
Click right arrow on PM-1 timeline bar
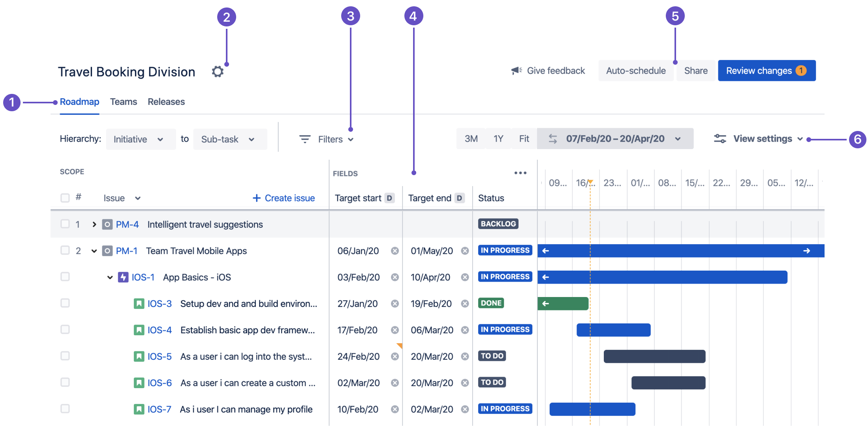tap(806, 251)
